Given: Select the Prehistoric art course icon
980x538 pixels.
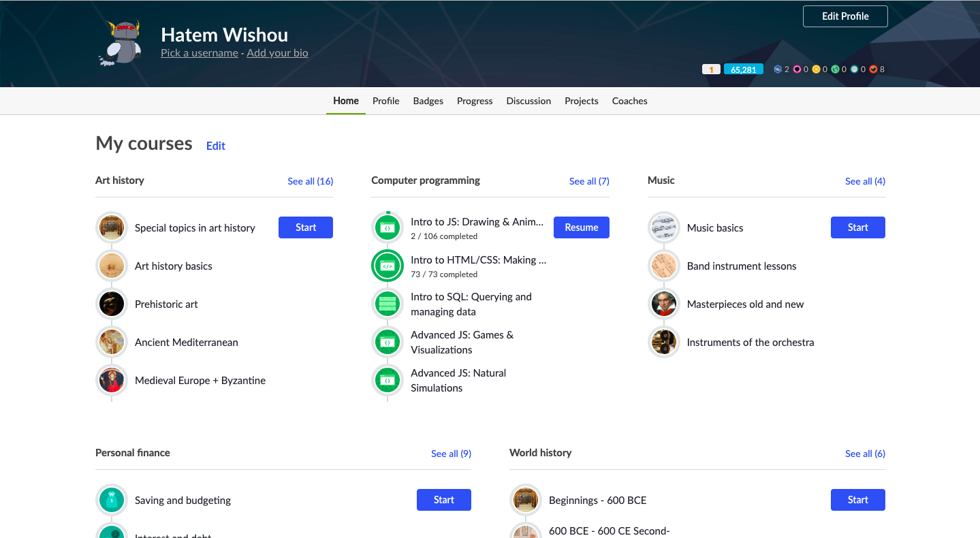Looking at the screenshot, I should point(112,304).
